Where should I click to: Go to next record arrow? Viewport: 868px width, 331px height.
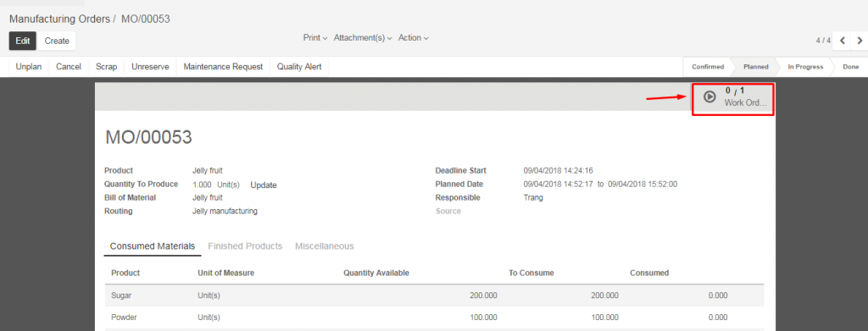pyautogui.click(x=860, y=41)
